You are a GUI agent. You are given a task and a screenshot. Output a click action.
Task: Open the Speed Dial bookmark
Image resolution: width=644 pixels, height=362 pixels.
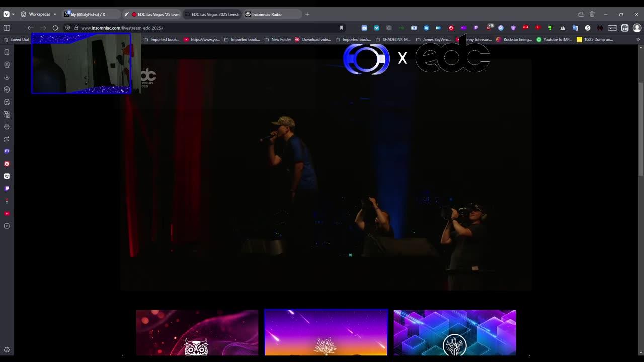16,39
